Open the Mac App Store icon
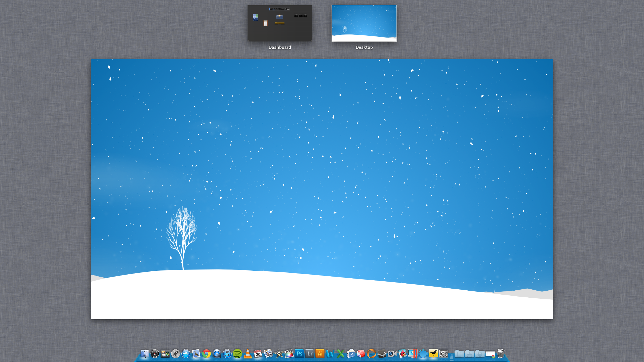Image resolution: width=644 pixels, height=362 pixels. coord(186,354)
